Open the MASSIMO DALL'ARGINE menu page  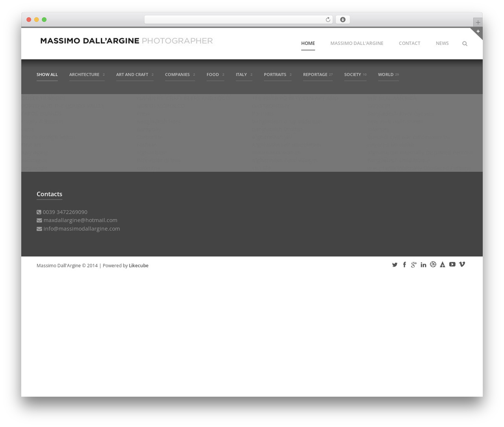(357, 43)
